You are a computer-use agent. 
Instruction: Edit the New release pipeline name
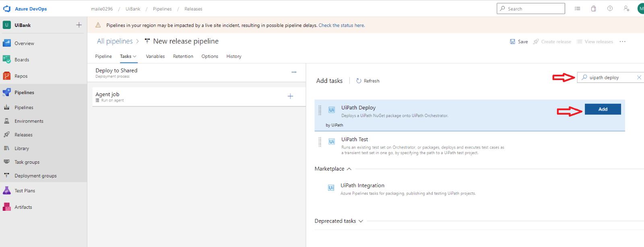click(186, 41)
